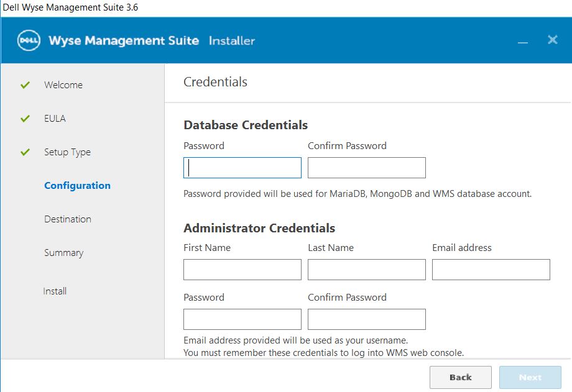The width and height of the screenshot is (572, 392).
Task: Select the Welcome step in sidebar
Action: point(63,85)
